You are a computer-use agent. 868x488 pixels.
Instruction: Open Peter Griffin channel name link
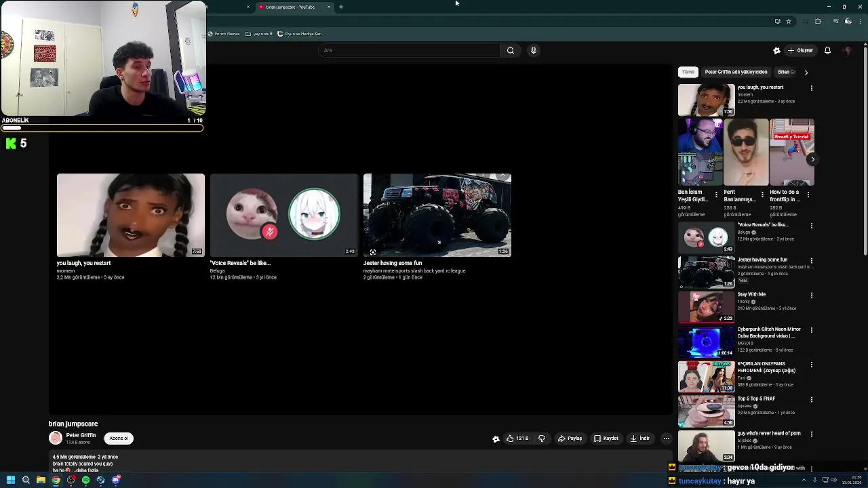(81, 435)
